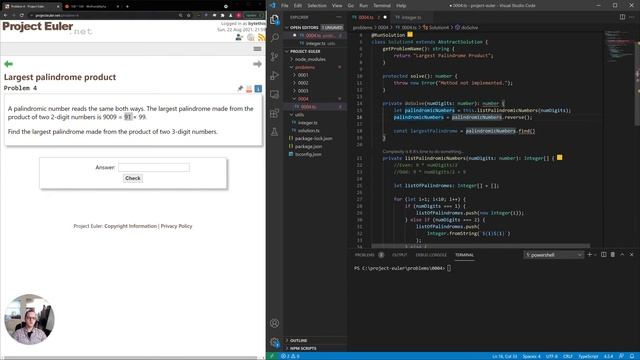Go to the previous problem with the green arrow
This screenshot has width=640, height=360.
(9, 64)
